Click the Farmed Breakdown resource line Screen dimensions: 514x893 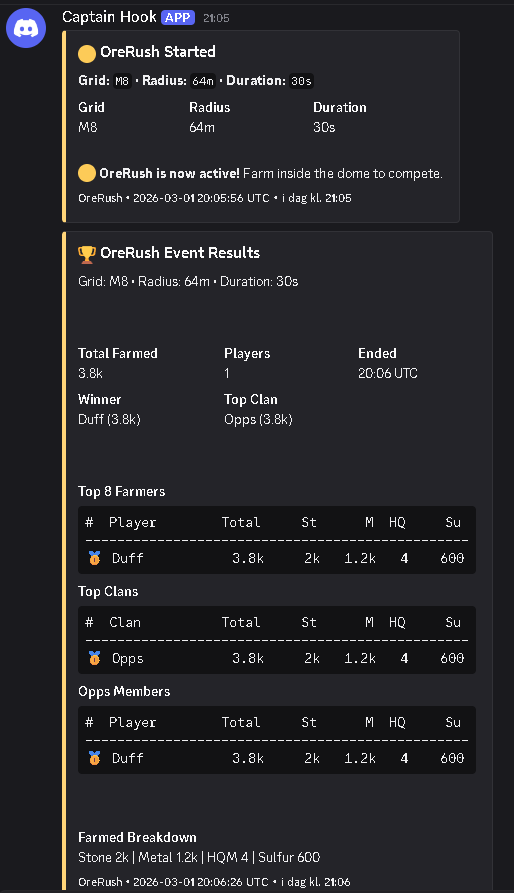[199, 857]
